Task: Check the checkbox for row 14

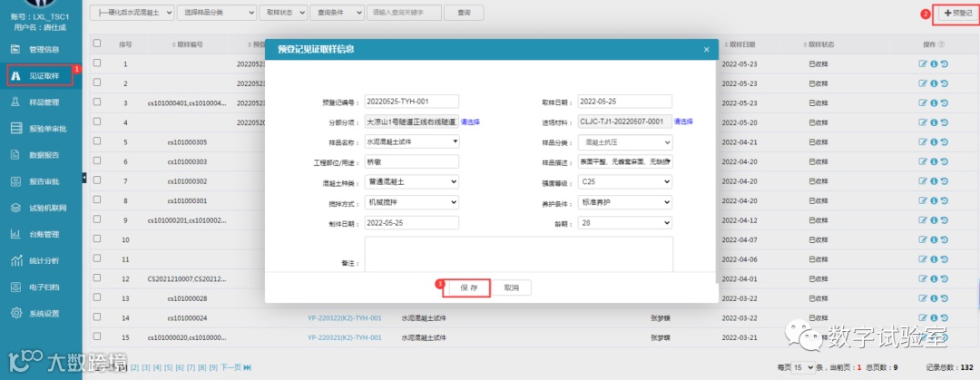Action: 97,317
